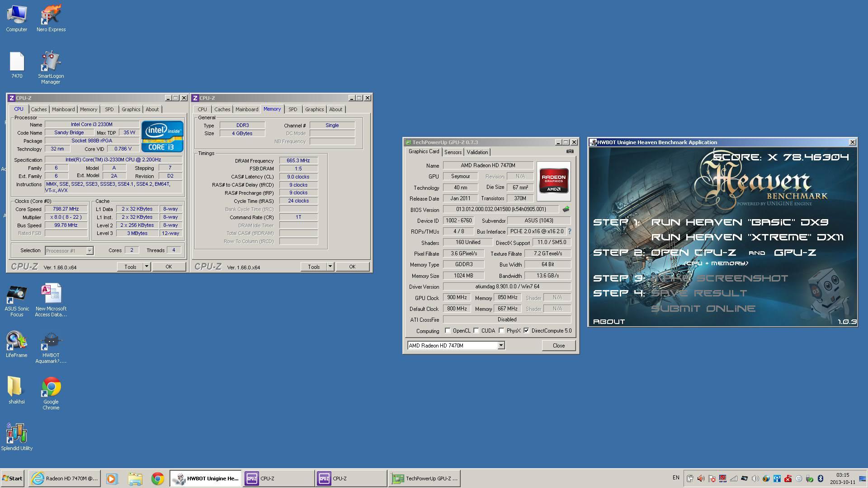868x488 pixels.
Task: Expand Tools arrow in left CPU-Z
Action: [x=146, y=267]
